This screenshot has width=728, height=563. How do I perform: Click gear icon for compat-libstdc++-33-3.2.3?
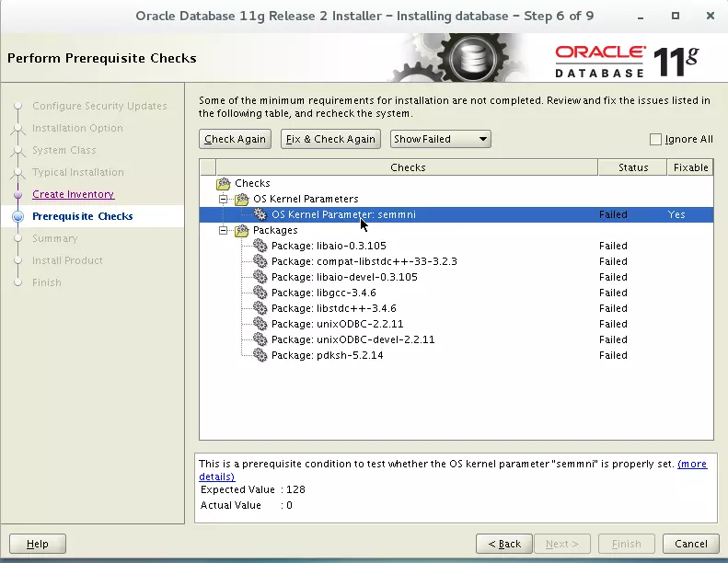260,261
